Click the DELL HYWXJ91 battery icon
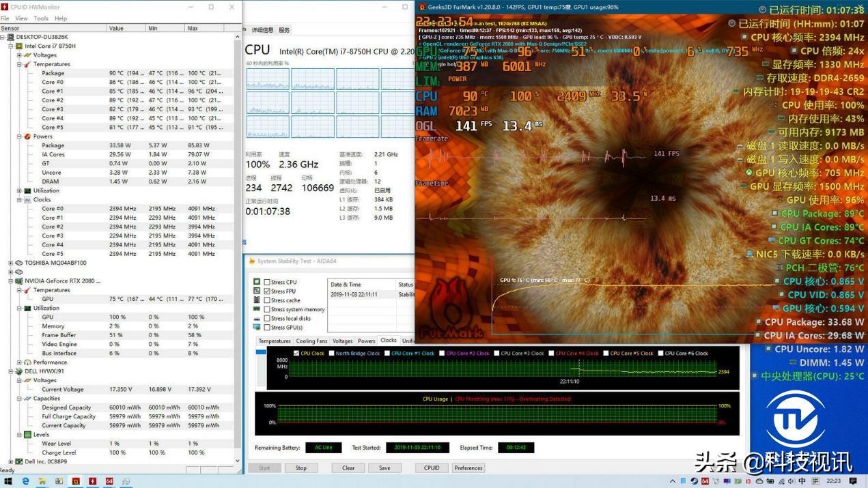This screenshot has width=868, height=488. pos(18,371)
